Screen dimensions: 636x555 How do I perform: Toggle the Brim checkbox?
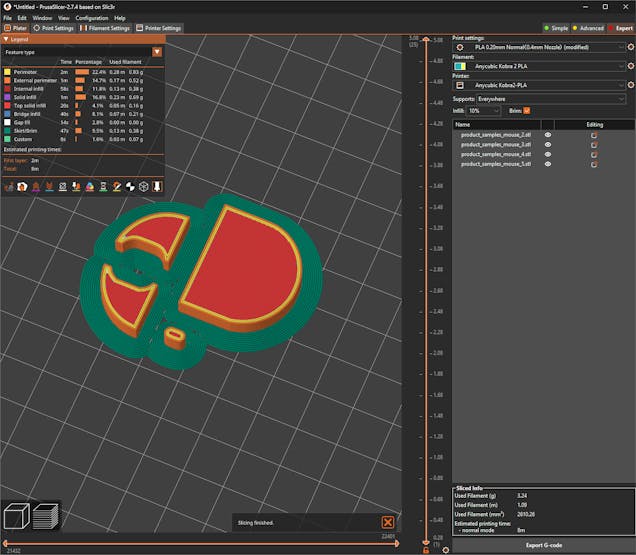coord(527,111)
